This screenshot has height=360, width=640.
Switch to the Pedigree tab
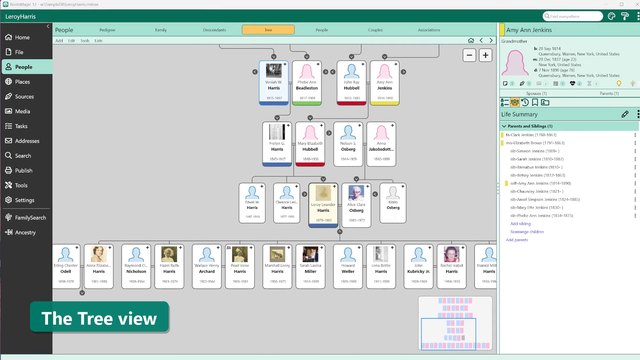click(x=107, y=30)
